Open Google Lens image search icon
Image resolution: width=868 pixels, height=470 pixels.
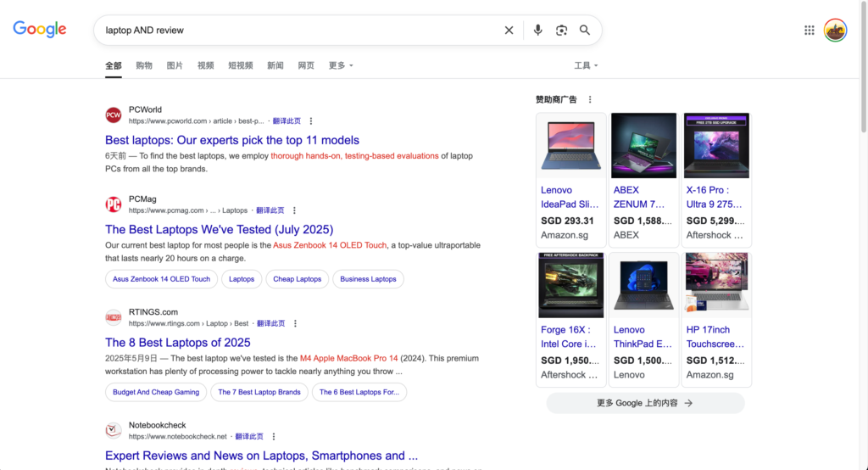[561, 30]
